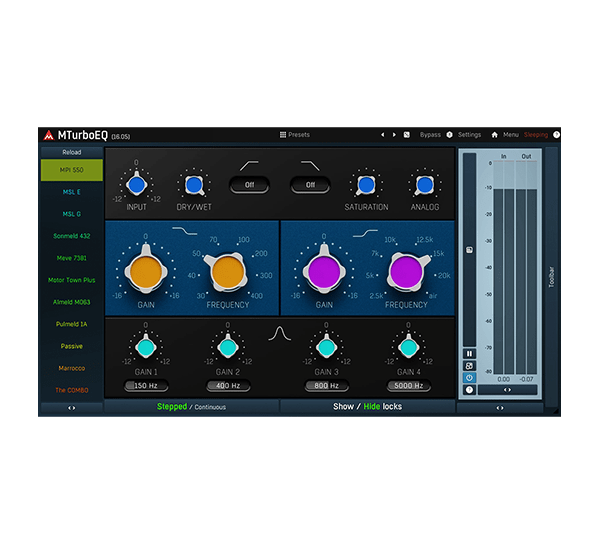Click the high-pass filter shape icon
The height and width of the screenshot is (543, 600).
(x=249, y=165)
